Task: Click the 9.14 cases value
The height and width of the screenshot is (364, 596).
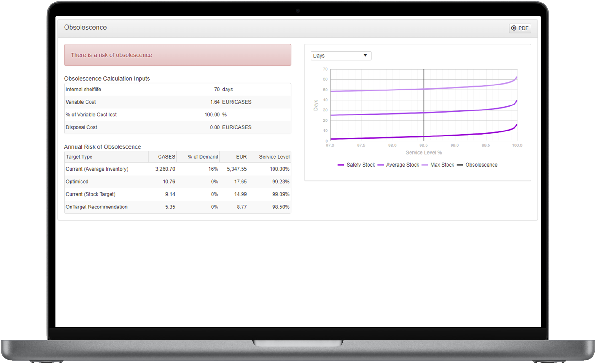Action: pos(170,194)
